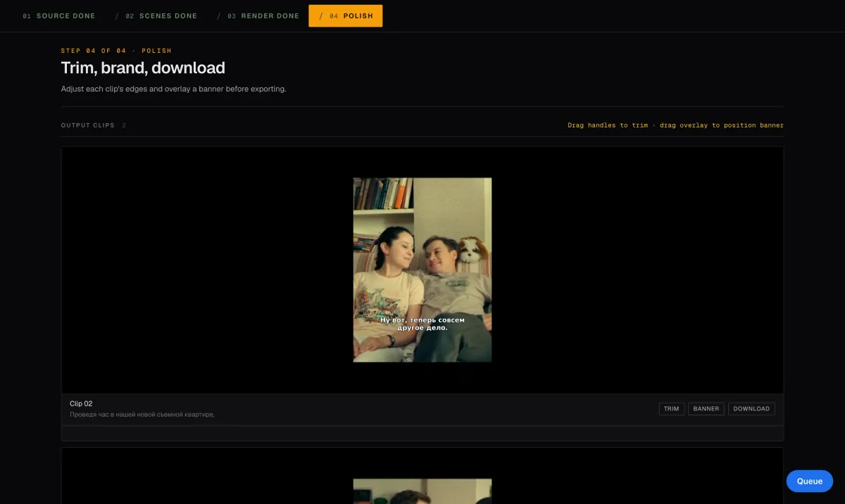Click the subtitle "Ну вот, теперь совсем другое дело."
Image resolution: width=845 pixels, height=504 pixels.
423,324
